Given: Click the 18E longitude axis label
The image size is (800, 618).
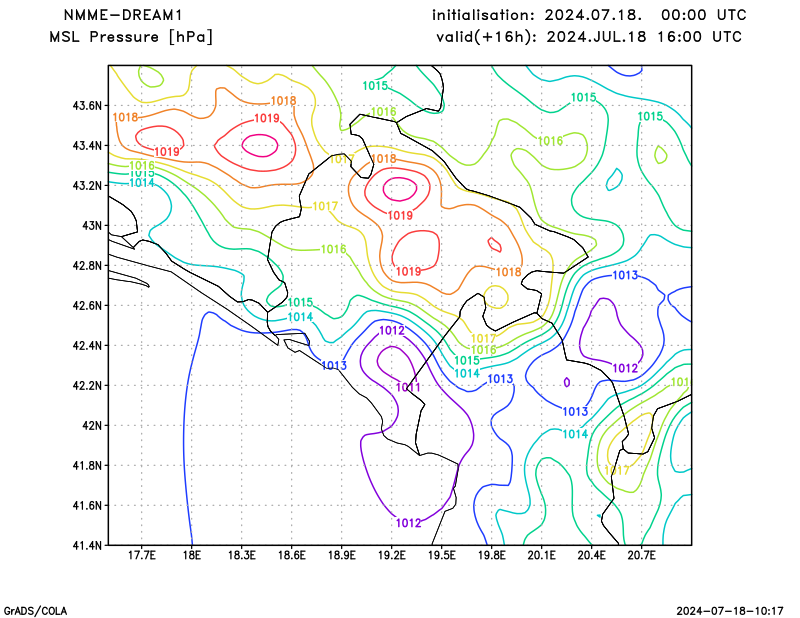Looking at the screenshot, I should [192, 555].
